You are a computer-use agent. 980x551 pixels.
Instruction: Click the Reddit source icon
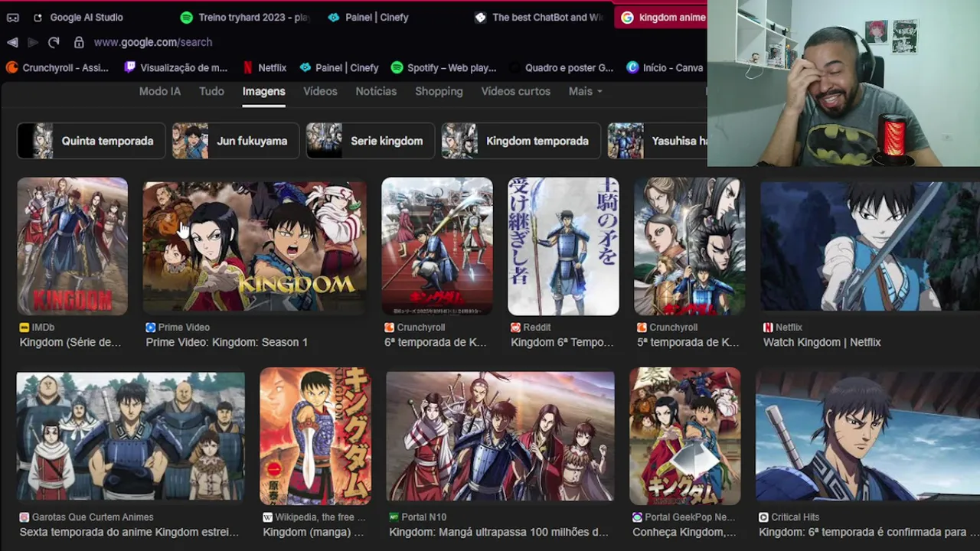pos(515,327)
